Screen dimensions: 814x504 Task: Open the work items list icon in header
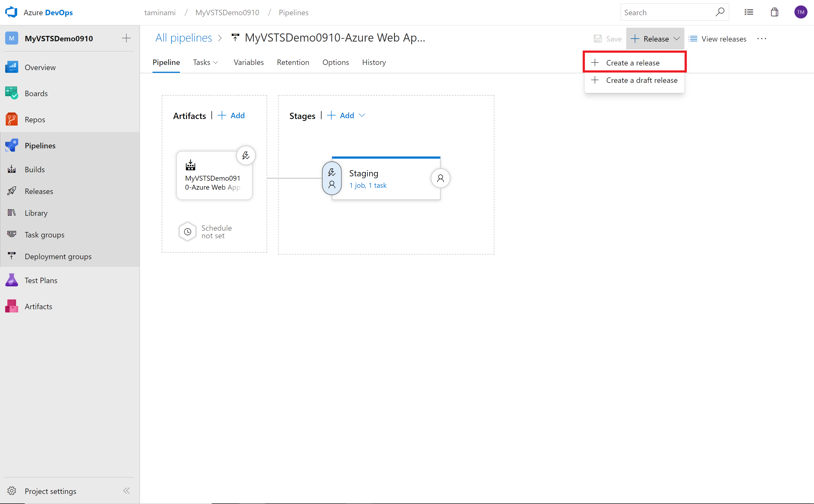point(749,12)
